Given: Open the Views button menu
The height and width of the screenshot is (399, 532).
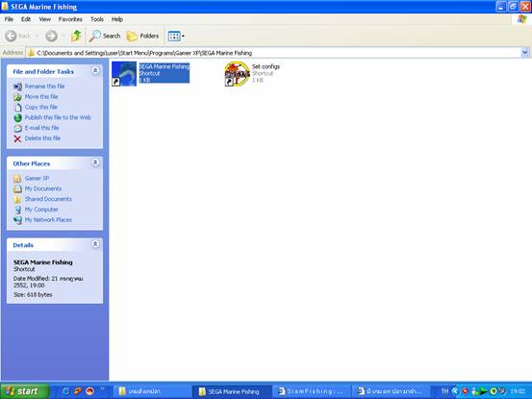Looking at the screenshot, I should tap(176, 36).
